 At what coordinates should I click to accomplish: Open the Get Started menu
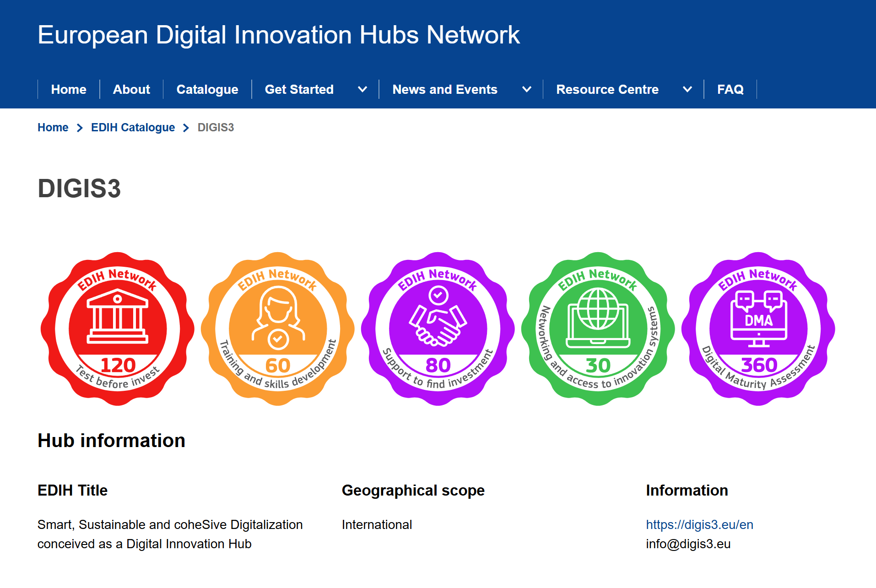click(299, 89)
